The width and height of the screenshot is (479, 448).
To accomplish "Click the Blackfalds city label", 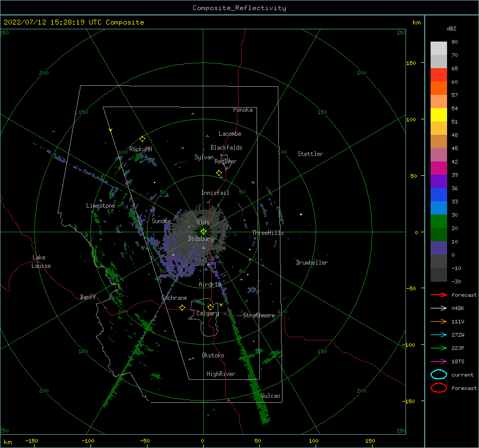I will click(226, 148).
